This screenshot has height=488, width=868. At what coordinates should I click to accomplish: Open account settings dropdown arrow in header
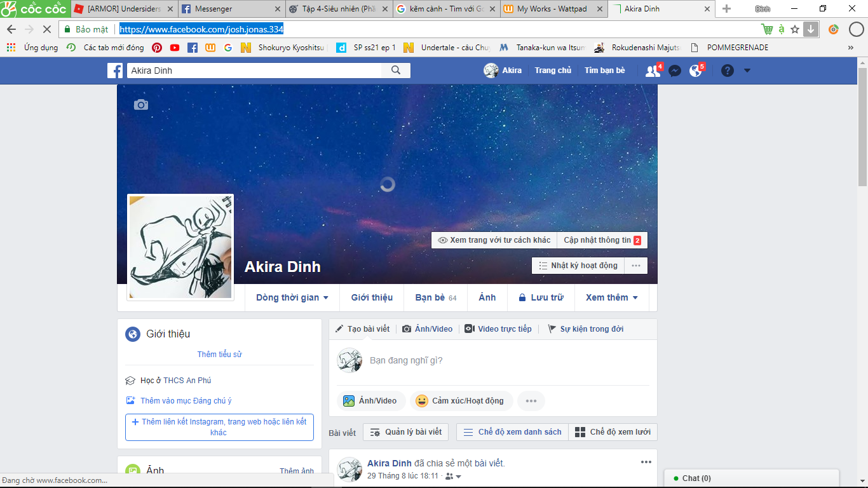(747, 71)
